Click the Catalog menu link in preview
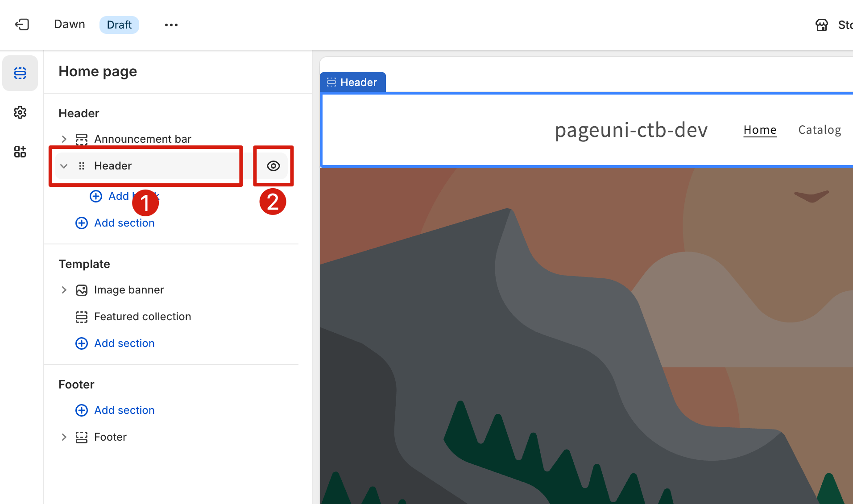Image resolution: width=853 pixels, height=504 pixels. pos(820,130)
